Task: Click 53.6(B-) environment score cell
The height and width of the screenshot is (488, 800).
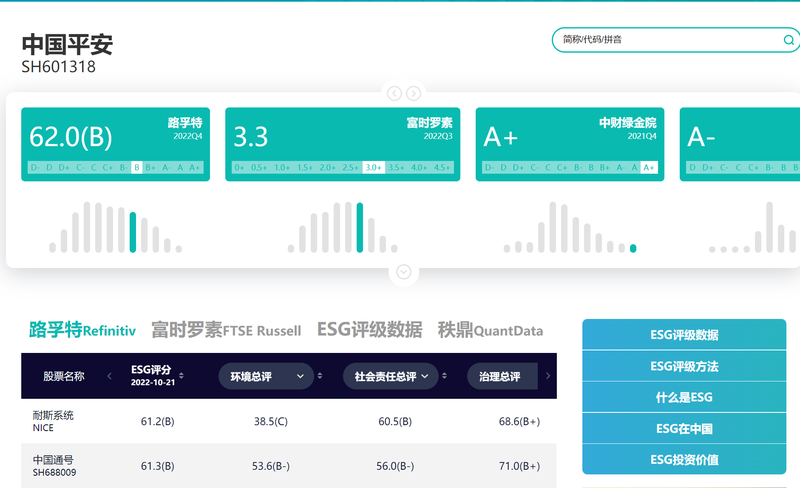Action: [271, 466]
